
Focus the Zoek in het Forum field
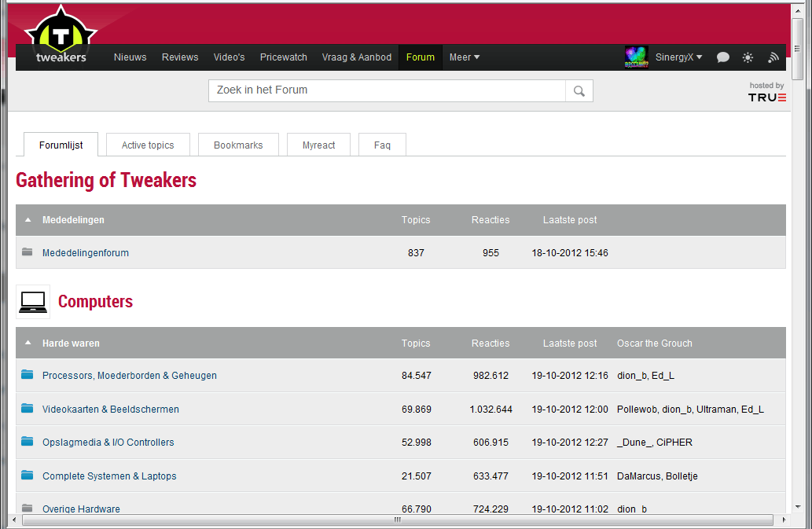coord(387,90)
